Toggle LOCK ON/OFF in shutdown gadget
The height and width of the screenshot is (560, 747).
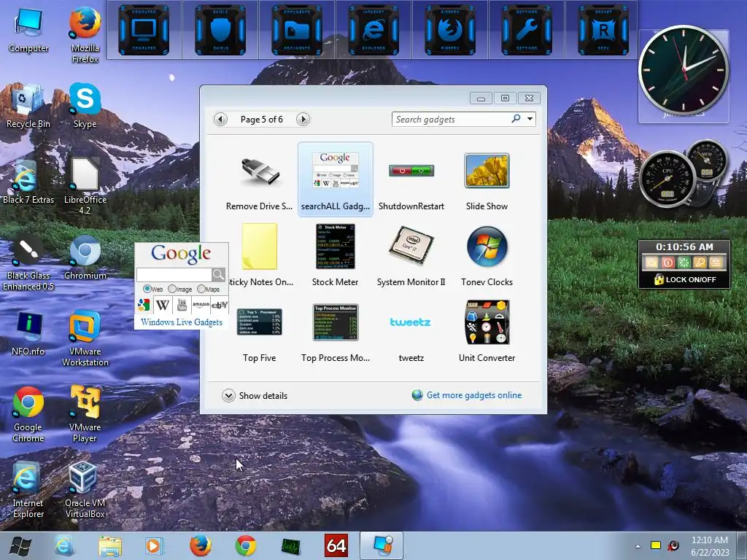pos(684,279)
